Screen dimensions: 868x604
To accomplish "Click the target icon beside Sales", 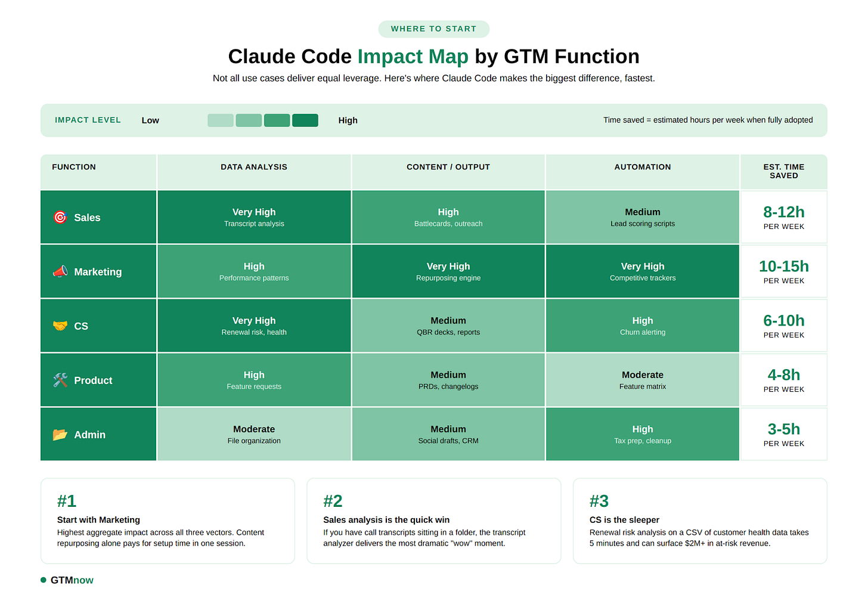I will [x=60, y=217].
